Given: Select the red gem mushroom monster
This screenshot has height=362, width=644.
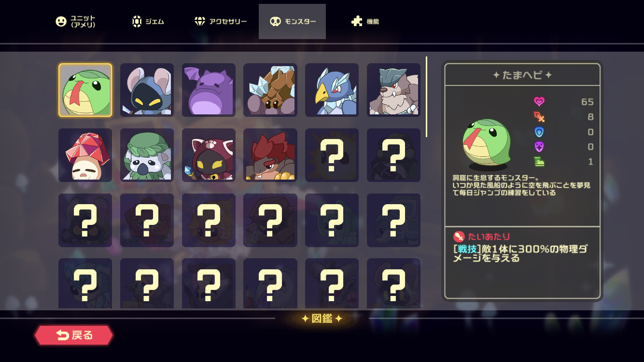Looking at the screenshot, I should [x=85, y=155].
